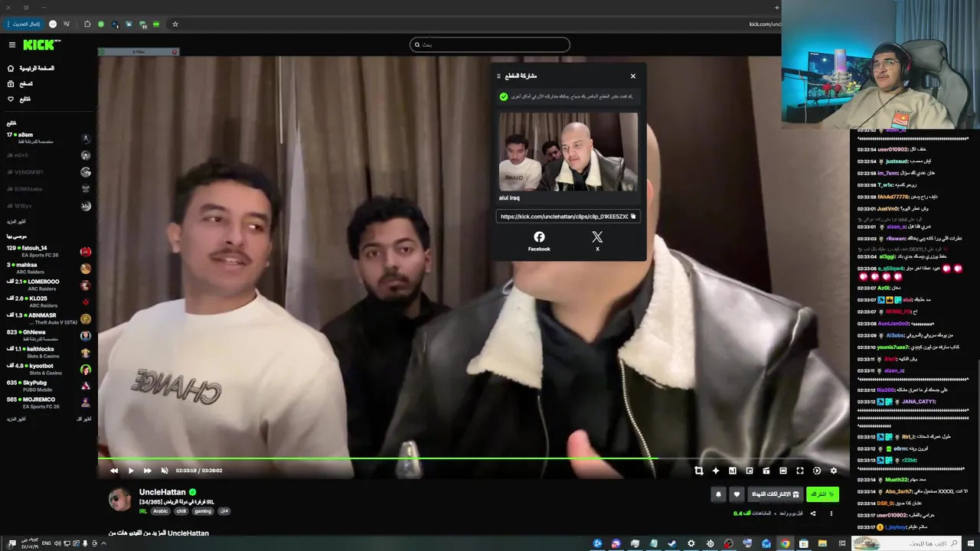Subscribe to UncleHattan with green button

tap(822, 494)
